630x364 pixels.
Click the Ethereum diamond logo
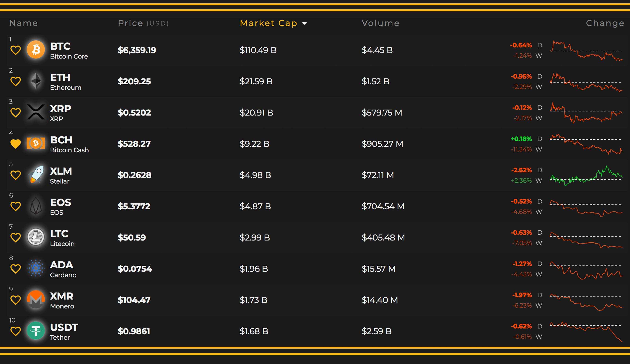36,81
